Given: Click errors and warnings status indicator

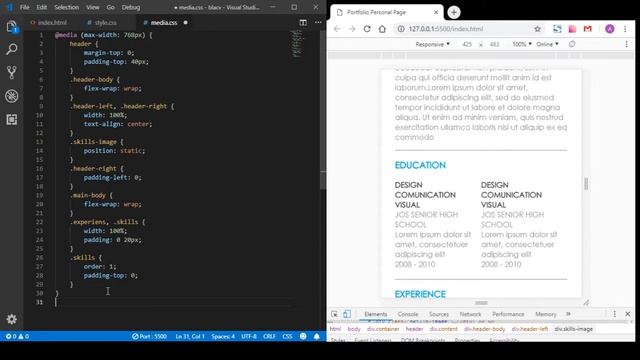Looking at the screenshot, I should coord(17,336).
